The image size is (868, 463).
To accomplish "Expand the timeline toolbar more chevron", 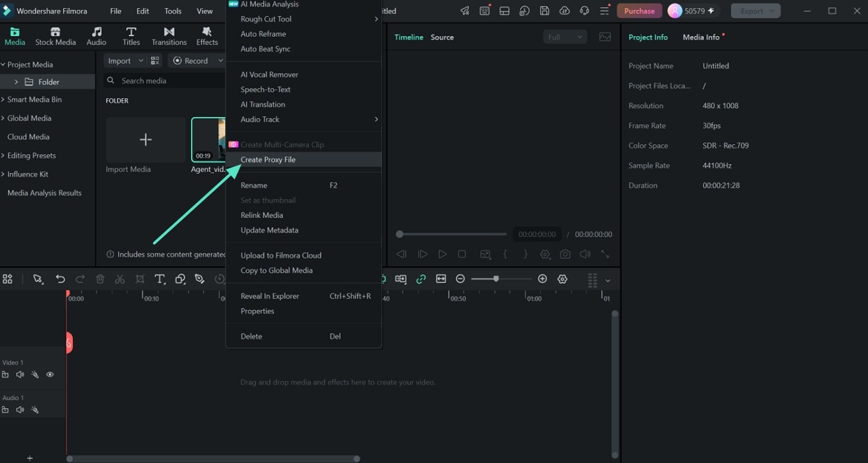I will coord(608,281).
